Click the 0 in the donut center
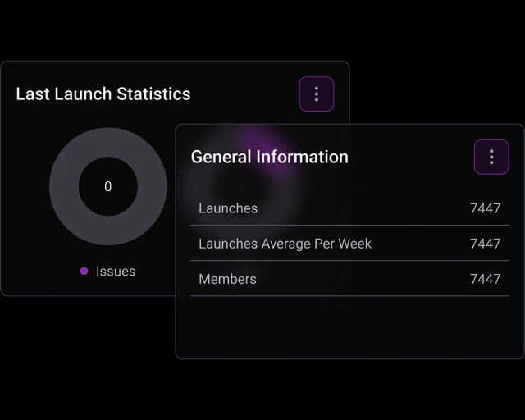Viewport: 525px width, 420px height. point(107,187)
